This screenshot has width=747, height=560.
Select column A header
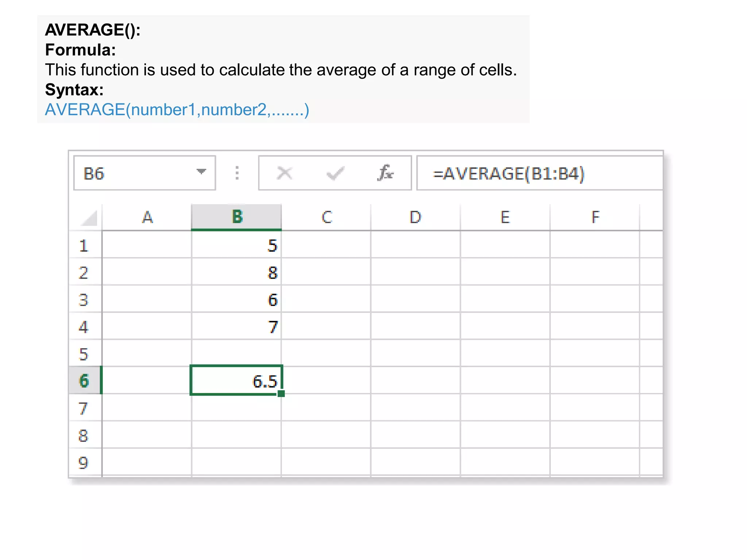click(147, 217)
